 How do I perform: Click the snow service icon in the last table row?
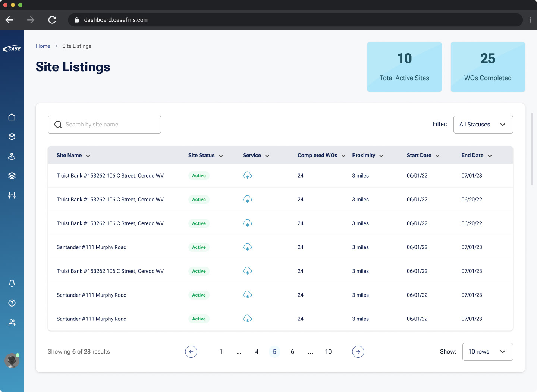(248, 319)
